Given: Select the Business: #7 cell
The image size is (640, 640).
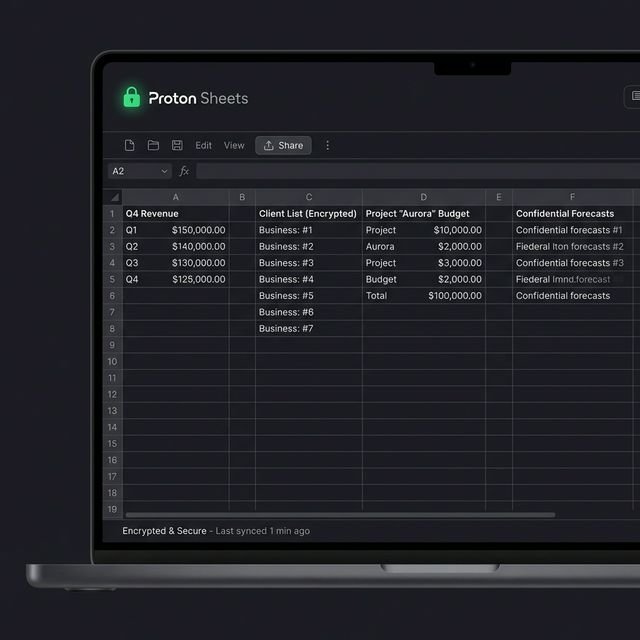Looking at the screenshot, I should click(309, 329).
